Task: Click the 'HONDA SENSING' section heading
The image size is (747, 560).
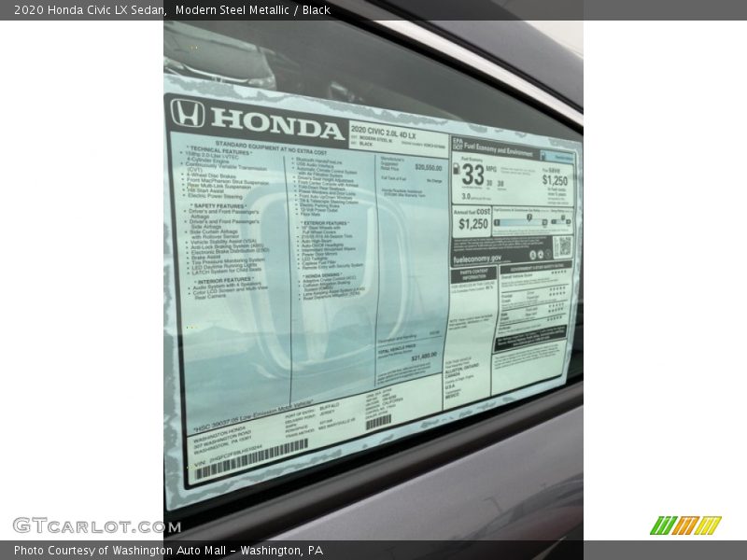Action: click(322, 275)
